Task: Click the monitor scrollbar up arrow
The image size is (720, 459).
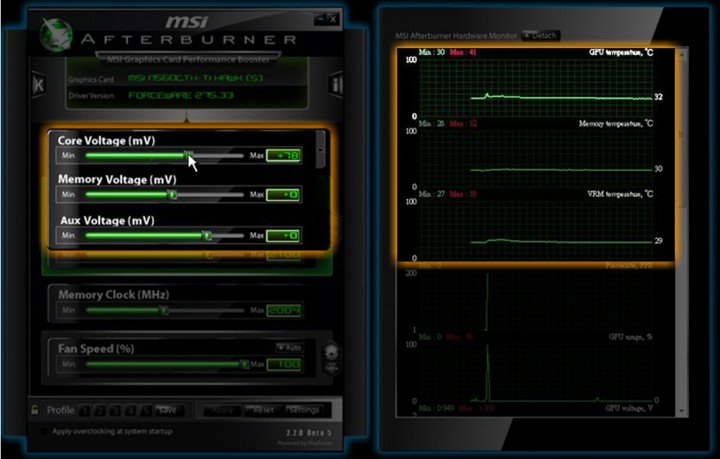Action: [682, 55]
